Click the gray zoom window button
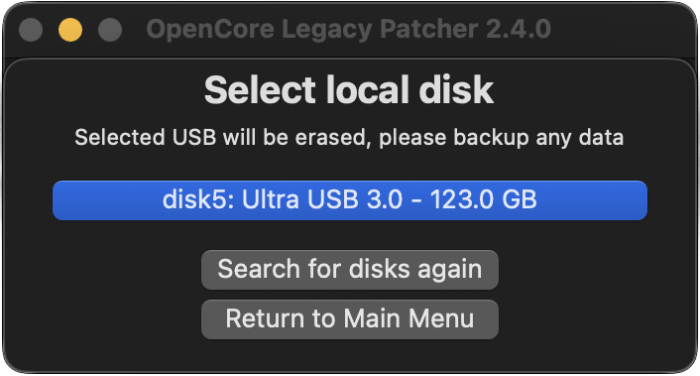The height and width of the screenshot is (376, 700). point(110,29)
